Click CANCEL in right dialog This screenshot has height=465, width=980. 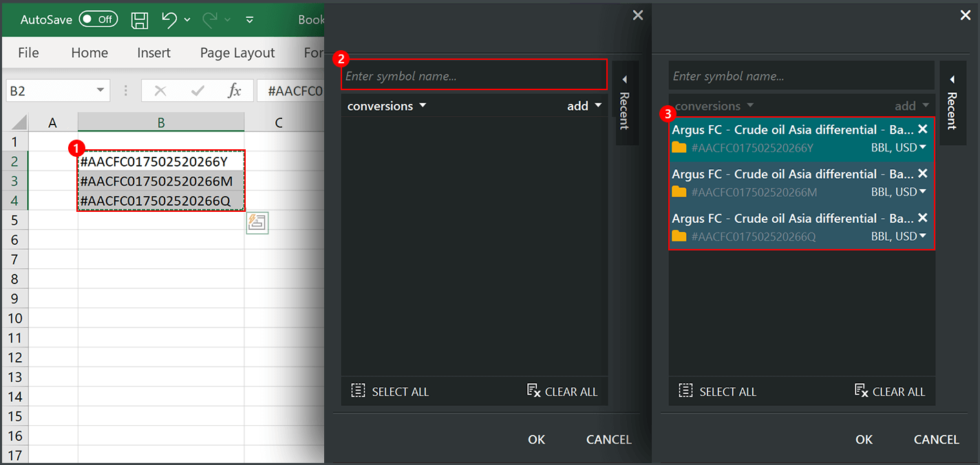[937, 440]
